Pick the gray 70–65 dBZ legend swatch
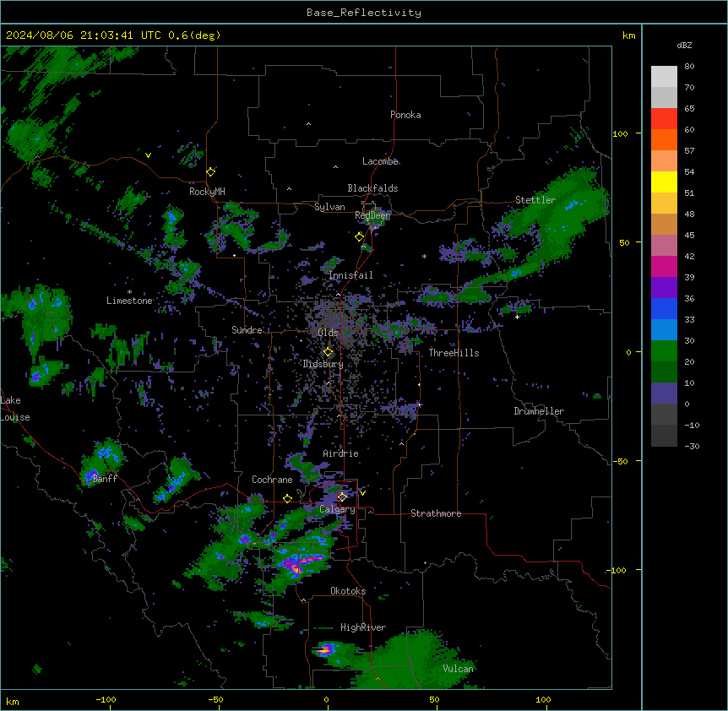Image resolution: width=728 pixels, height=711 pixels. click(664, 97)
